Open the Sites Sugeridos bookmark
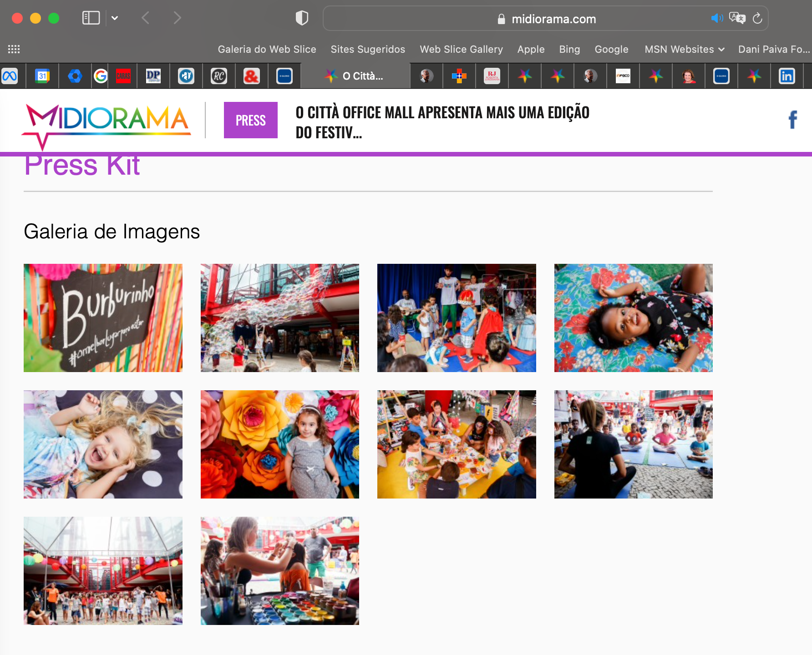 [368, 49]
